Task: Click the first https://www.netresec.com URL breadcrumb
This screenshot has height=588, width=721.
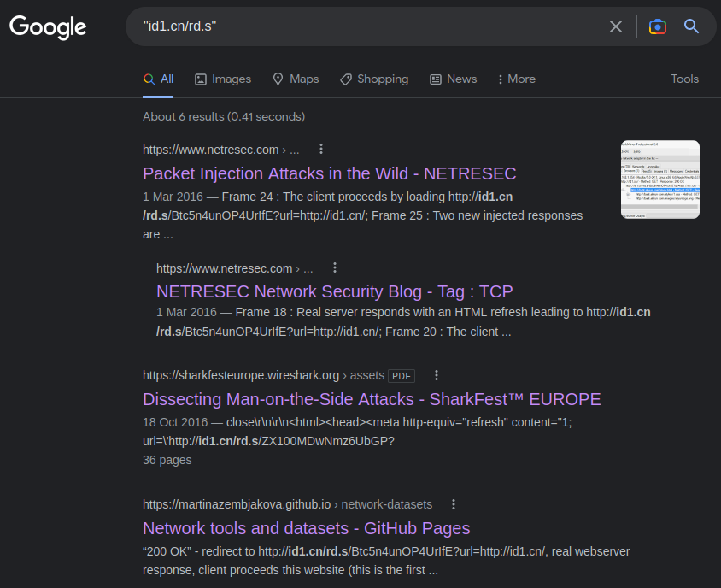Action: click(x=220, y=150)
